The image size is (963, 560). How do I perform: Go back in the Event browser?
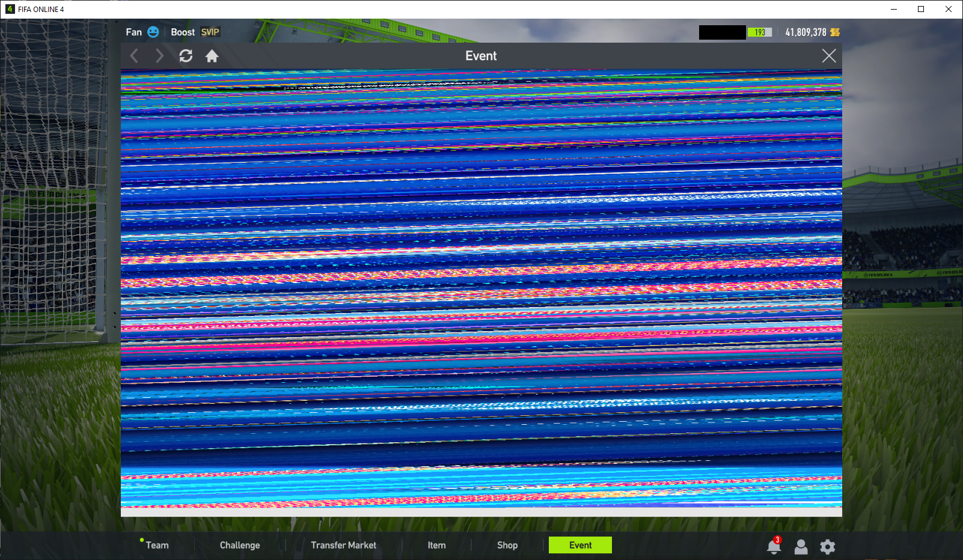pyautogui.click(x=135, y=56)
